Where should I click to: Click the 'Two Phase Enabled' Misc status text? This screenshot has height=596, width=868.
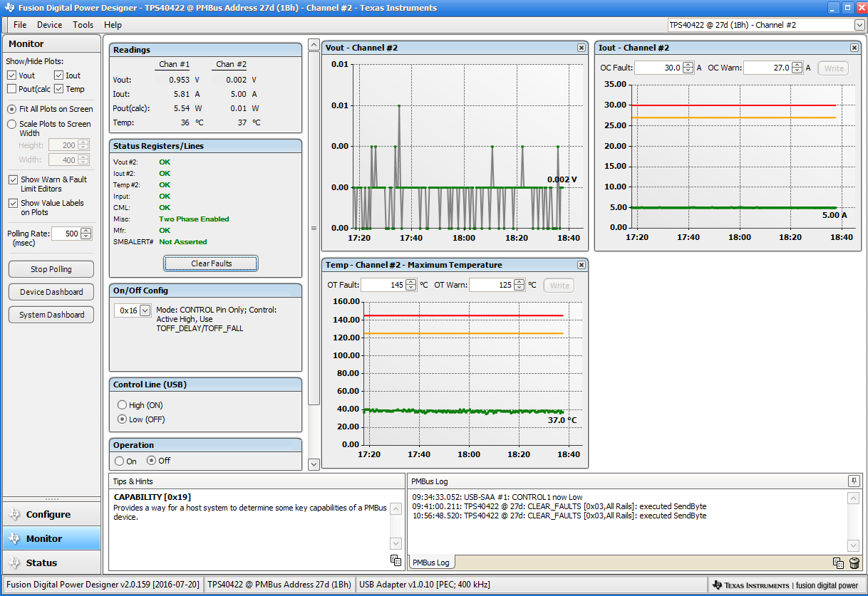[x=194, y=219]
